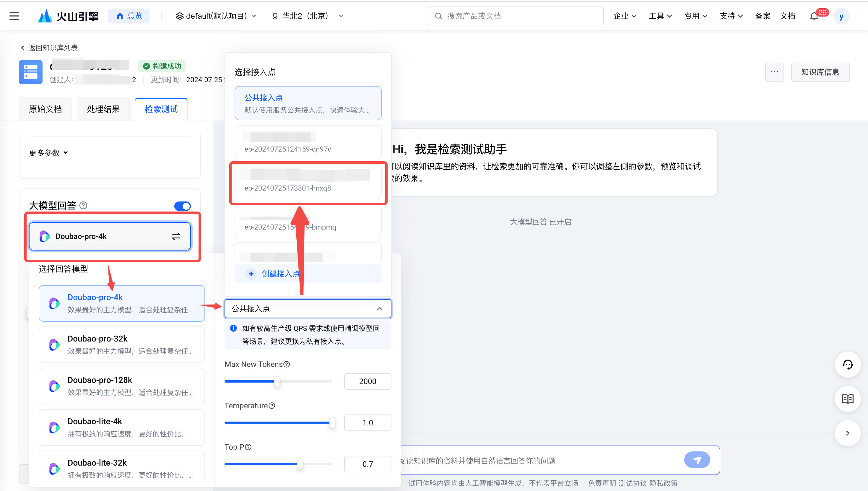Open the more options ellipsis button
868x491 pixels.
[774, 72]
